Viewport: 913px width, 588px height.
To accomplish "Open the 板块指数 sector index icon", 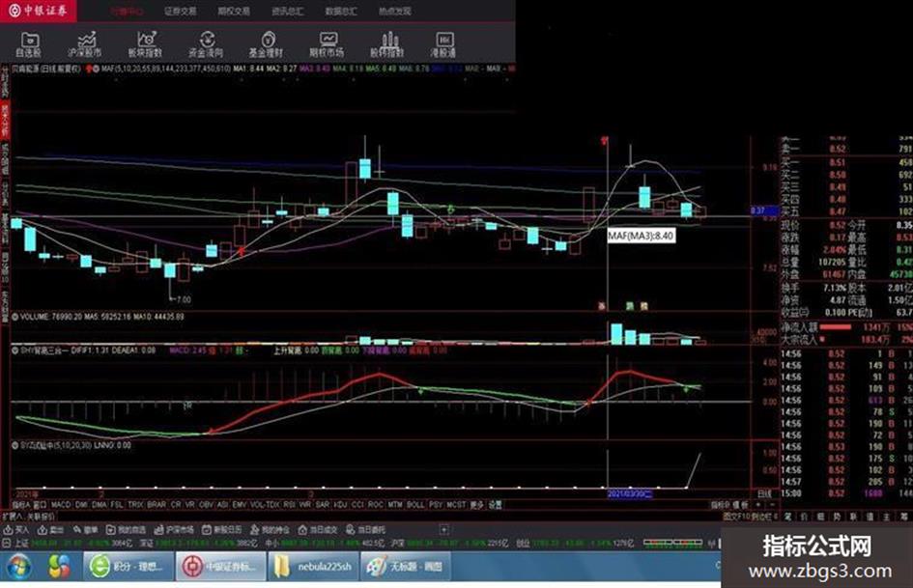I will (146, 44).
